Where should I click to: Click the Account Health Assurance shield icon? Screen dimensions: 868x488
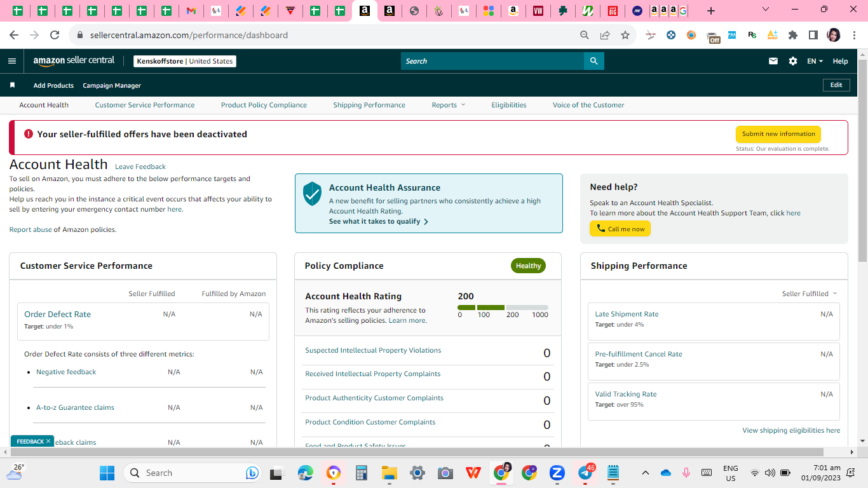pyautogui.click(x=312, y=193)
